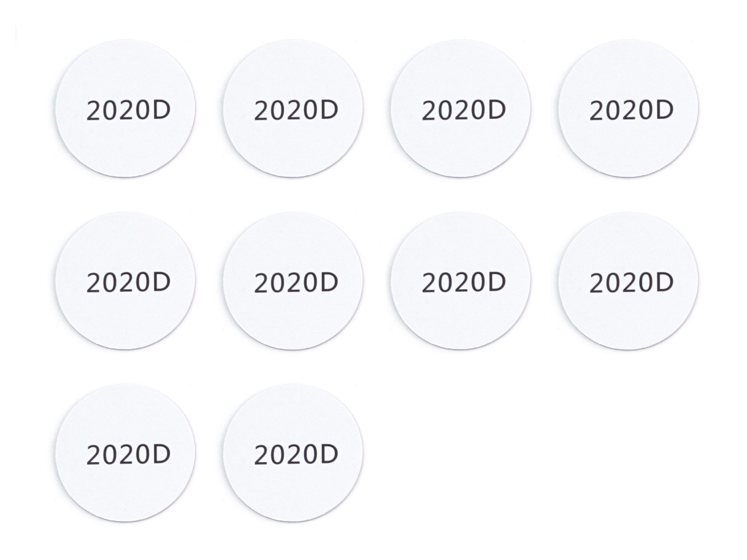The image size is (747, 560).
Task: Select the last sticker in the top row
Action: (629, 108)
